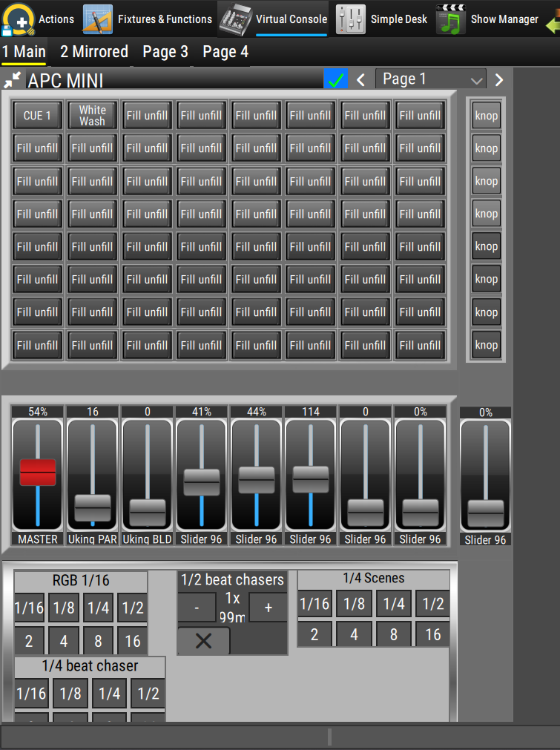Click Simple Desk label in top bar
560x750 pixels.
point(399,19)
